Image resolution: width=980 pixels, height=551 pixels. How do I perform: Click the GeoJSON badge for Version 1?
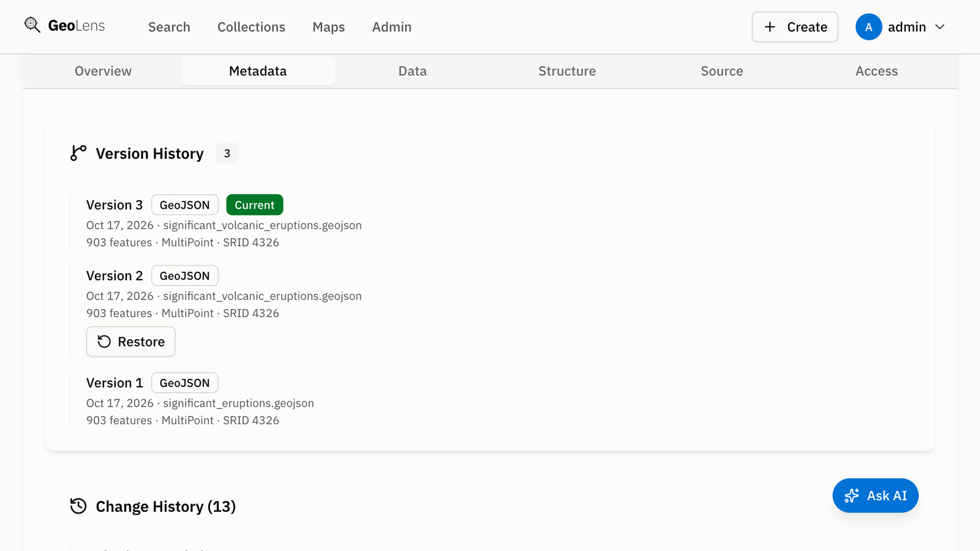click(185, 383)
